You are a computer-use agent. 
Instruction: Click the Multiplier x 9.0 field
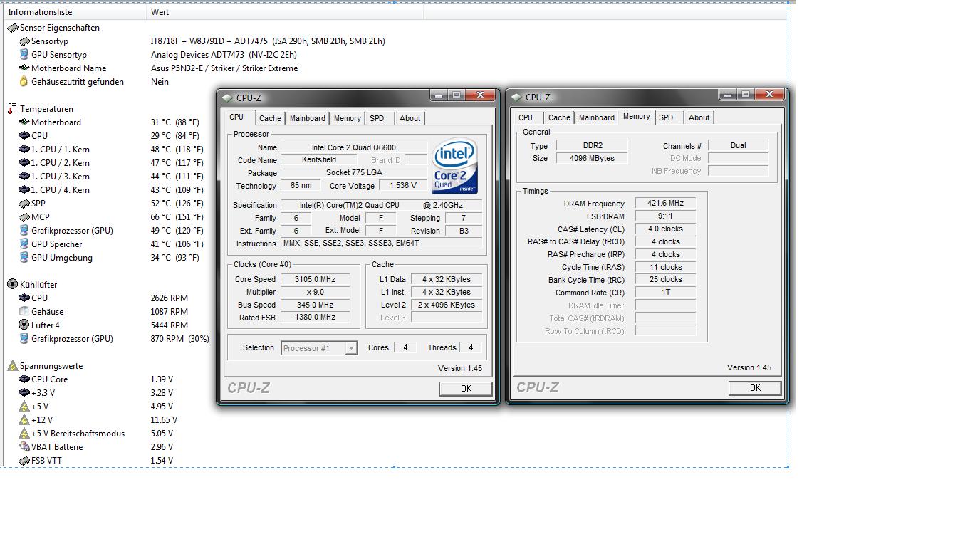tap(317, 292)
